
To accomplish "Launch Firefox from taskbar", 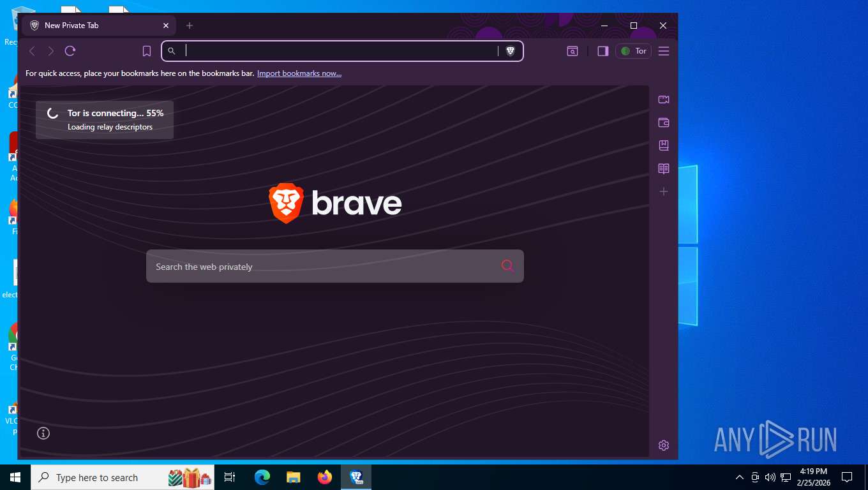I will pyautogui.click(x=325, y=477).
